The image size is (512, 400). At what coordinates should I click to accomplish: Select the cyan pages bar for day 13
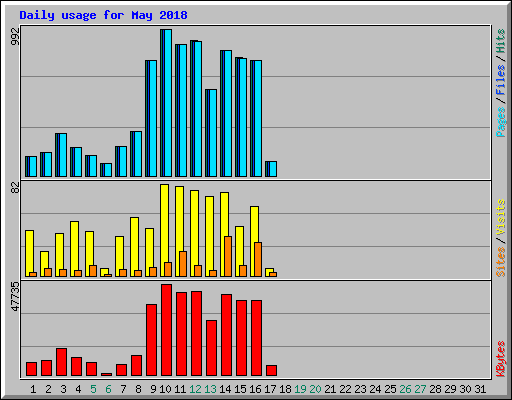pos(213,133)
